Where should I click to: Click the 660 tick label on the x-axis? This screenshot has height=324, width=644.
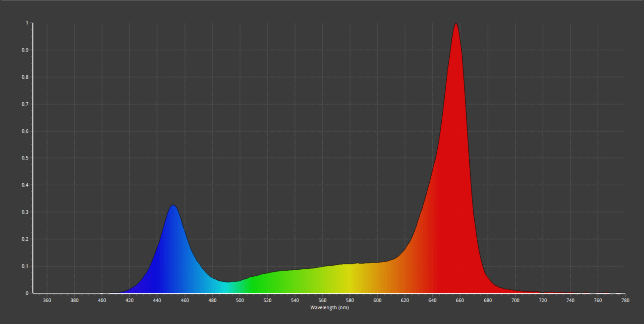pos(460,300)
